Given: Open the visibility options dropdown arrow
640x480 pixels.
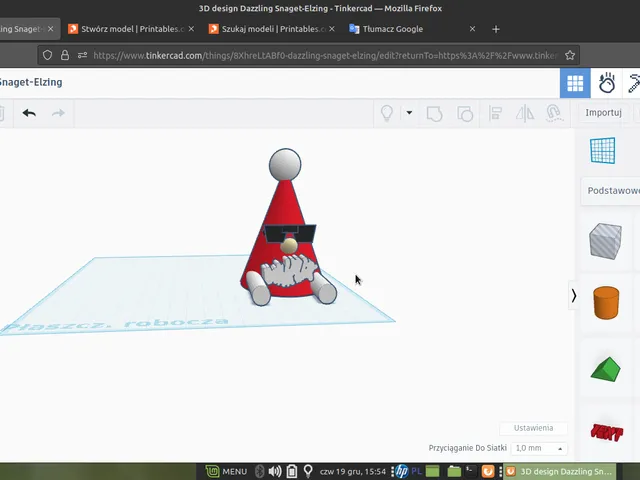Looking at the screenshot, I should point(409,113).
